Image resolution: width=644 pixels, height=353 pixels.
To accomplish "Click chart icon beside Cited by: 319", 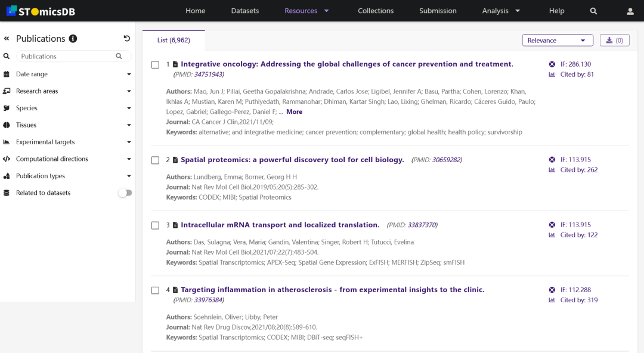I will click(552, 300).
